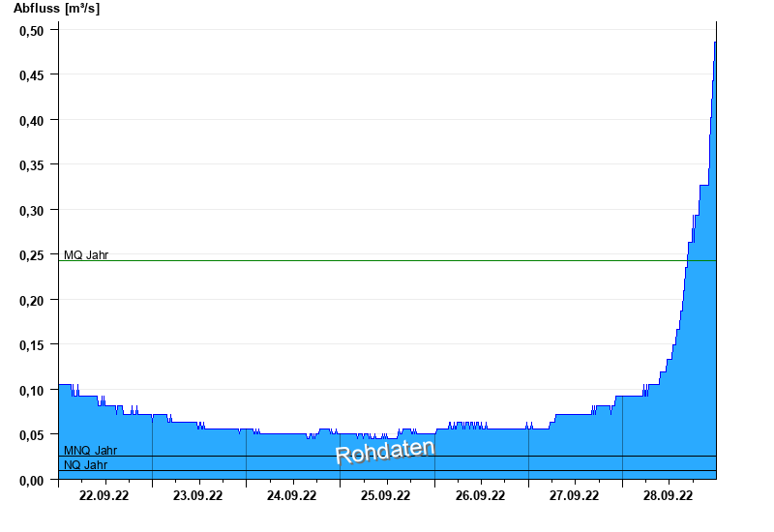The width and height of the screenshot is (774, 532).
Task: Click the Abfluss [m³/s] axis title
Action: [56, 9]
